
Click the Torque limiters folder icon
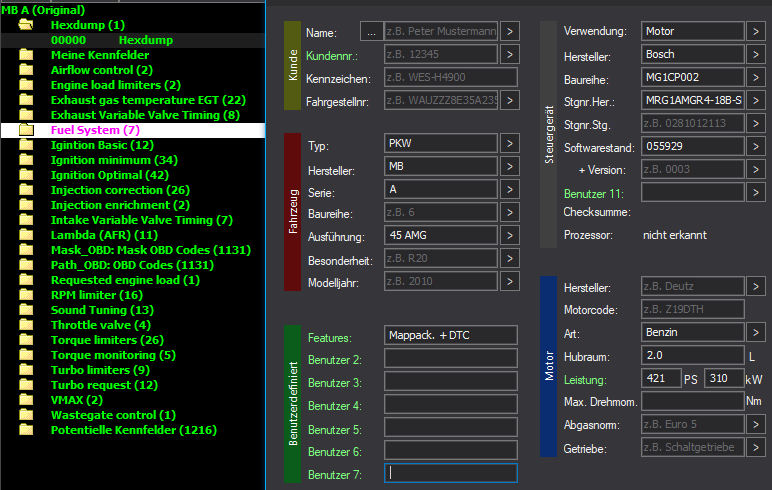point(26,340)
